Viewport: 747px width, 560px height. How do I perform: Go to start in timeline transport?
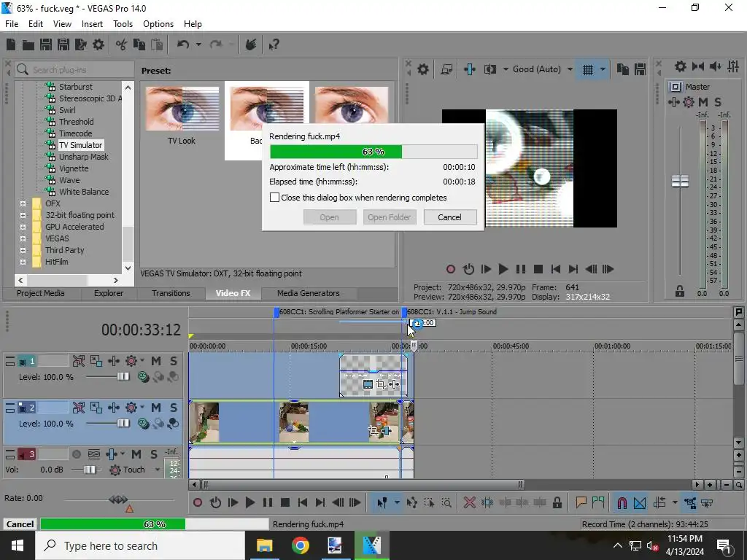click(303, 502)
